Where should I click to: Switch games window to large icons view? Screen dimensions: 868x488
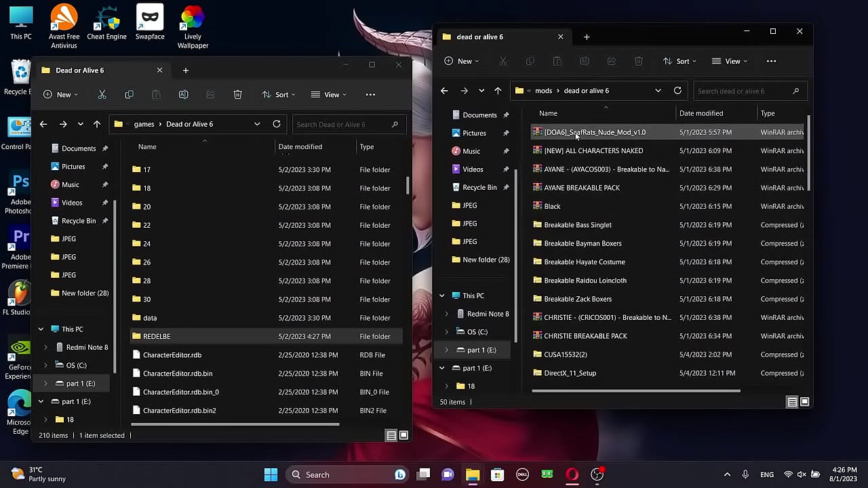403,435
